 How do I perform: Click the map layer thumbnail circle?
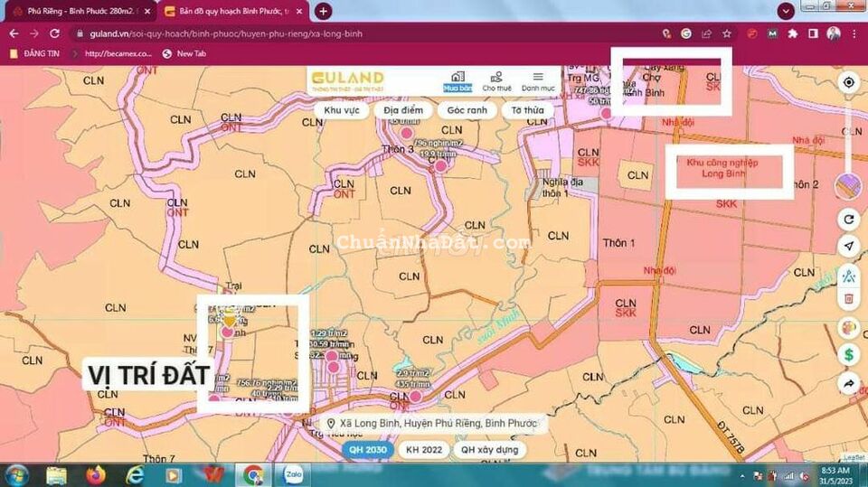[x=848, y=186]
